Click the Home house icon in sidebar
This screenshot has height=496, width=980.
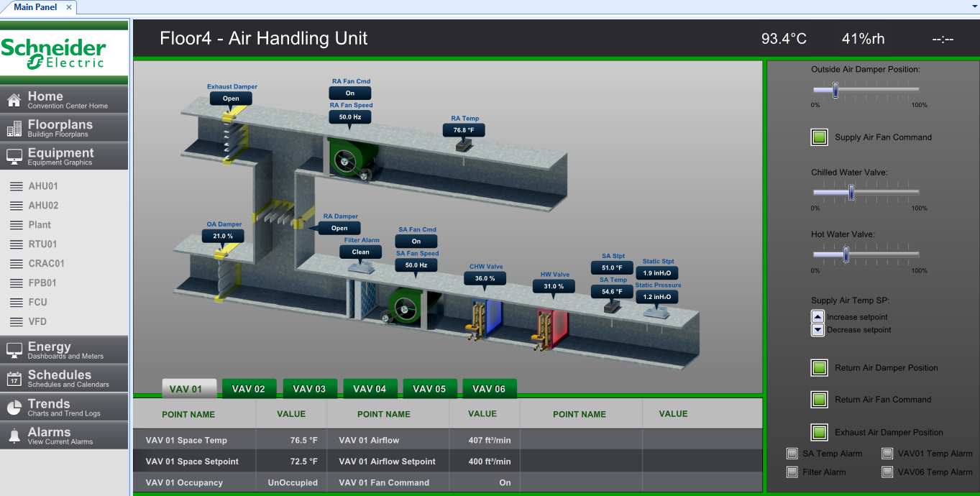(x=14, y=100)
